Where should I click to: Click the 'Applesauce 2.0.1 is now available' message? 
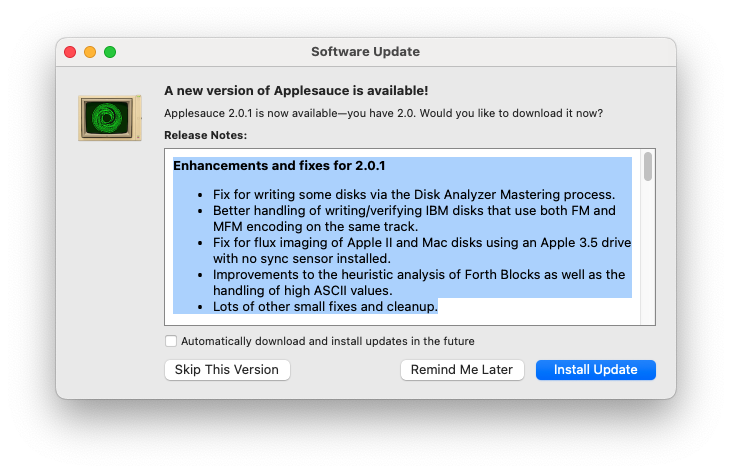[383, 113]
